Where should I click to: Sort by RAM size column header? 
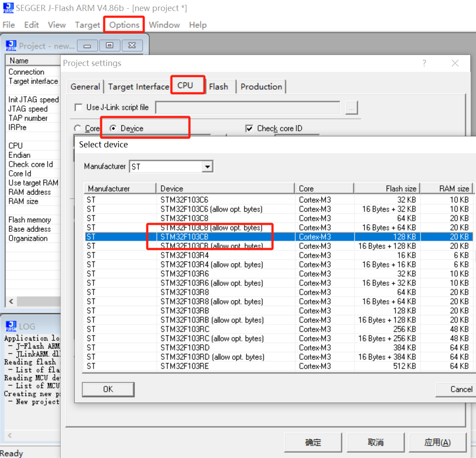[x=447, y=188]
